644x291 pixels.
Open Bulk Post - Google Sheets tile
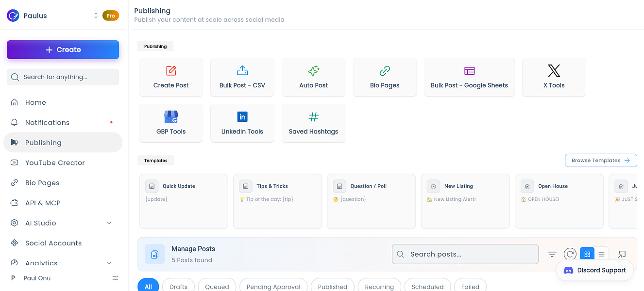pyautogui.click(x=469, y=77)
